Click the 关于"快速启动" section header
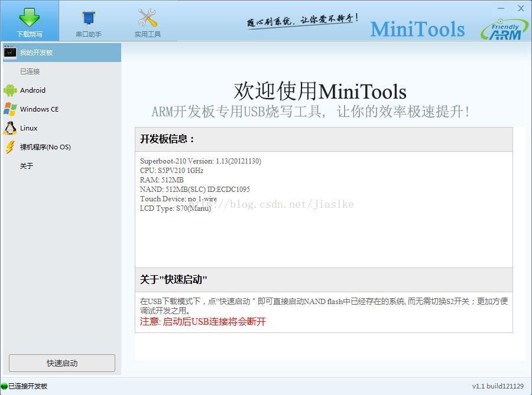 point(324,280)
